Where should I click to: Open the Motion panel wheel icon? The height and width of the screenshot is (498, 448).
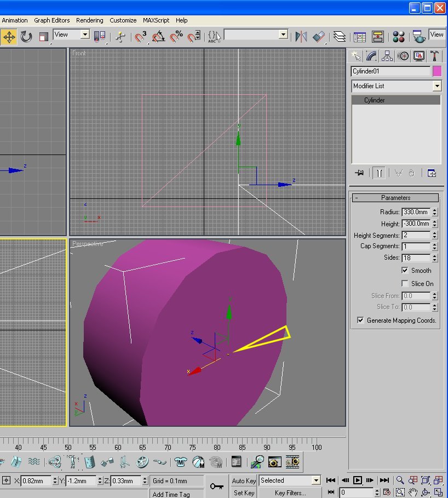point(403,56)
